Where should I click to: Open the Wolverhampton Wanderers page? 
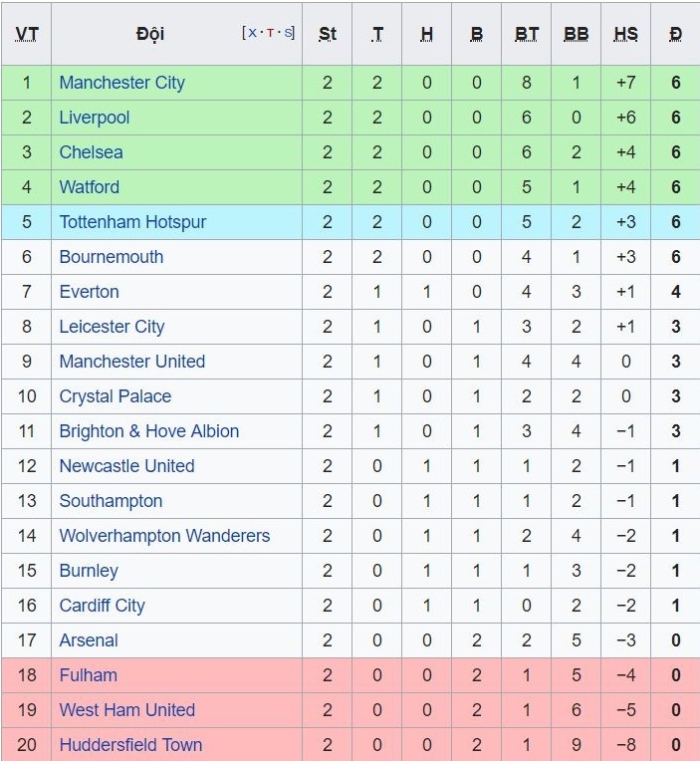pos(164,536)
